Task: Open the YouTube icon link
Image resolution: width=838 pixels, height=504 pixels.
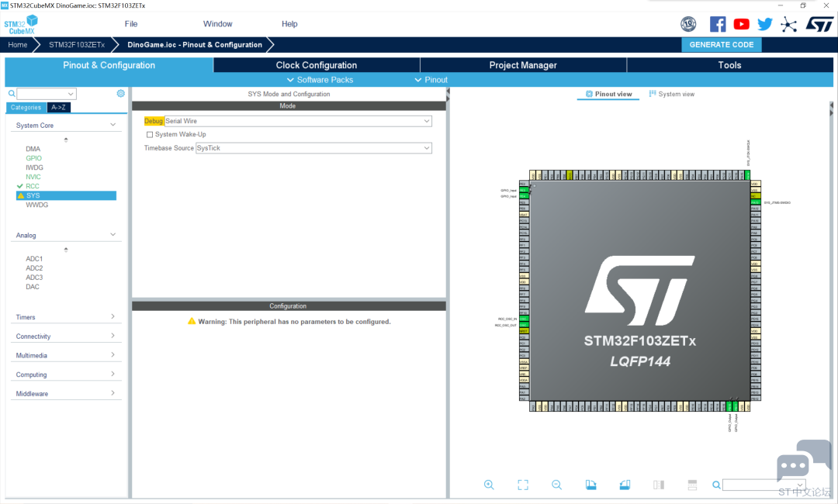Action: click(x=742, y=24)
